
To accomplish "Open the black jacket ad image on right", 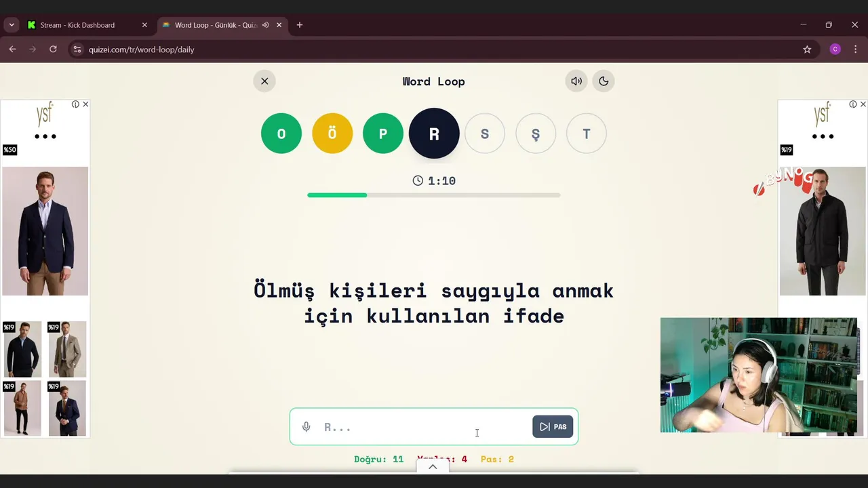I will point(823,231).
